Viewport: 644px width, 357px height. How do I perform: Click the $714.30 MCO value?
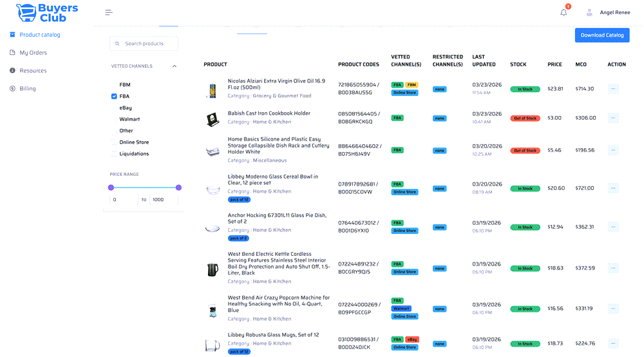pos(585,89)
